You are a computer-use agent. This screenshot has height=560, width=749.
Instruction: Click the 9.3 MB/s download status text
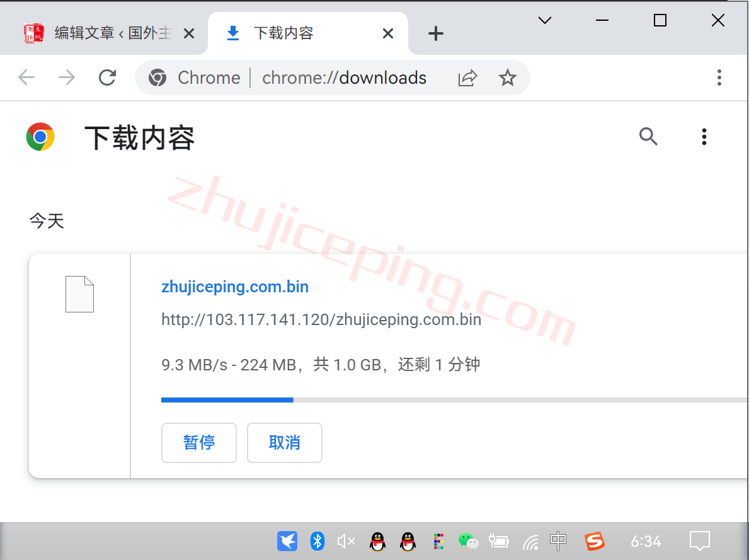coord(321,365)
